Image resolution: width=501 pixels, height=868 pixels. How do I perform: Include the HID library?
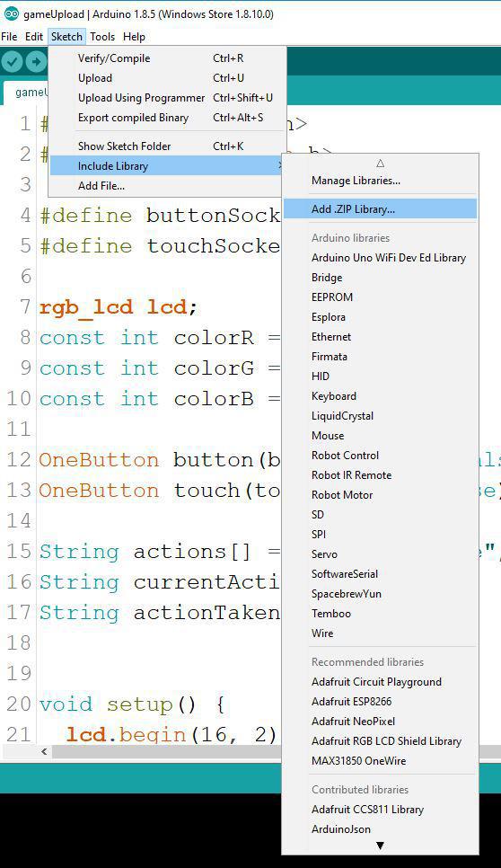380,376
